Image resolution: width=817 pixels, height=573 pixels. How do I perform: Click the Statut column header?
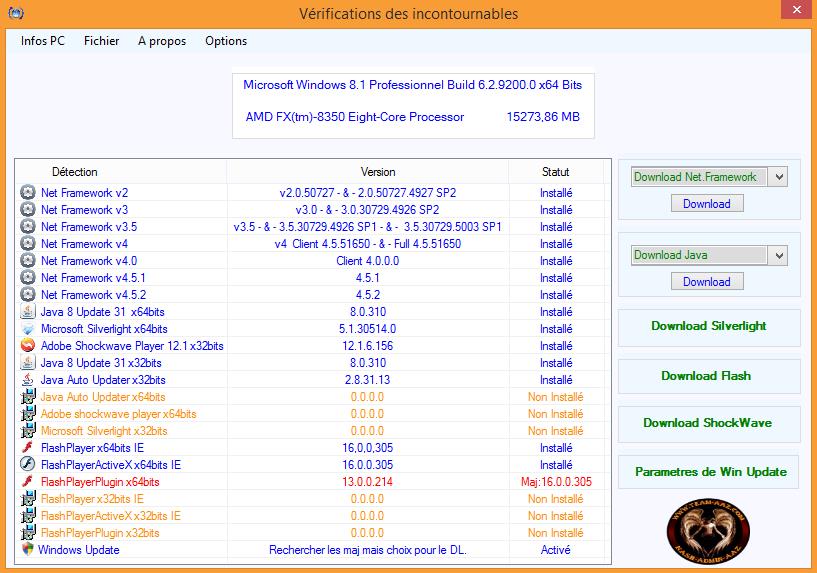[555, 172]
